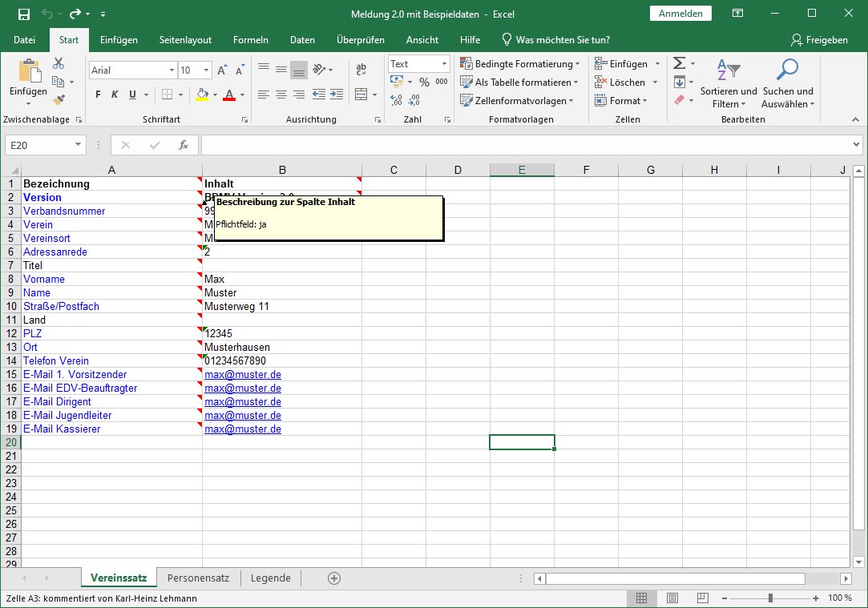Toggle right text alignment
868x608 pixels.
tap(299, 95)
